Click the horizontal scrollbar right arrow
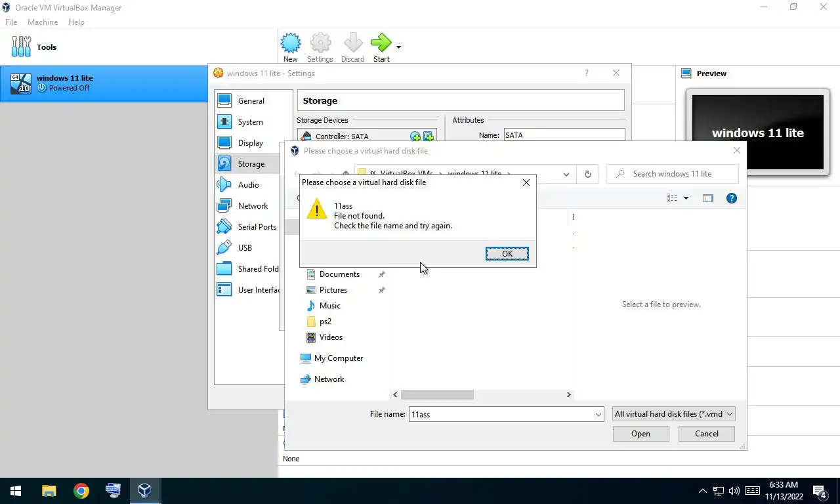The width and height of the screenshot is (840, 504). [x=568, y=395]
